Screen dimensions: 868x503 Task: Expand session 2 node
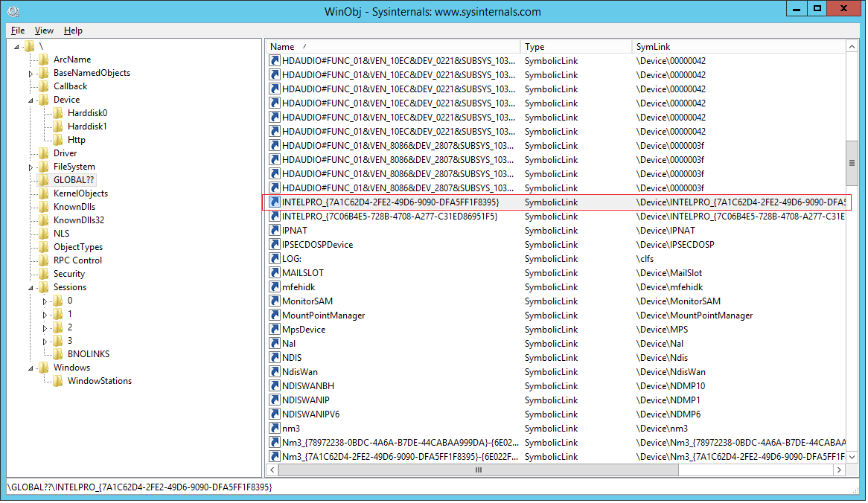pos(45,327)
